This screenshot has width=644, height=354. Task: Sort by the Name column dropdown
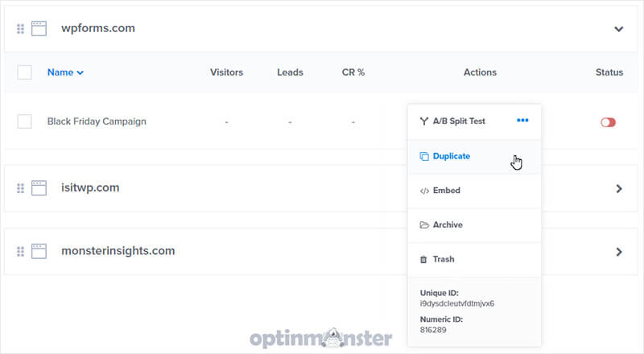tap(65, 72)
